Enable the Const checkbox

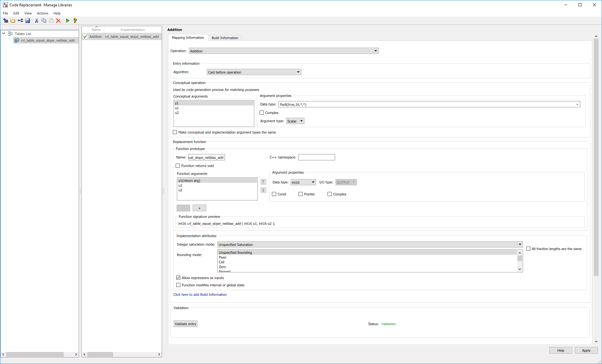(274, 194)
